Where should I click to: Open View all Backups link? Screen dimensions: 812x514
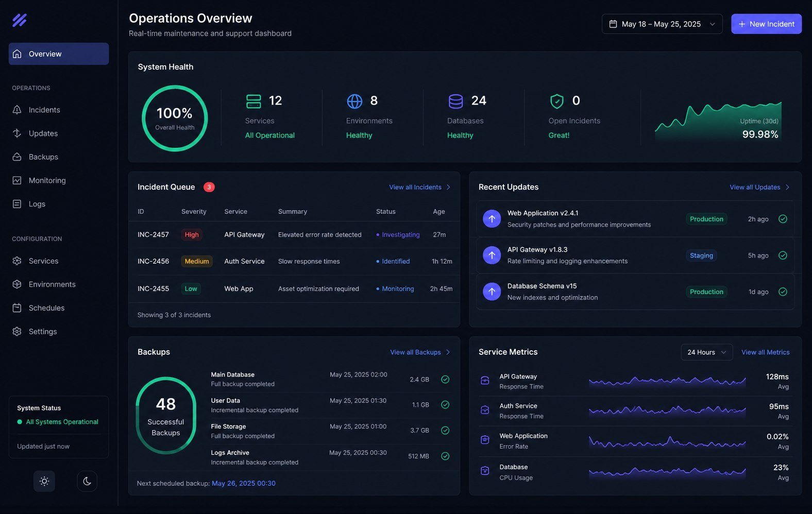415,352
